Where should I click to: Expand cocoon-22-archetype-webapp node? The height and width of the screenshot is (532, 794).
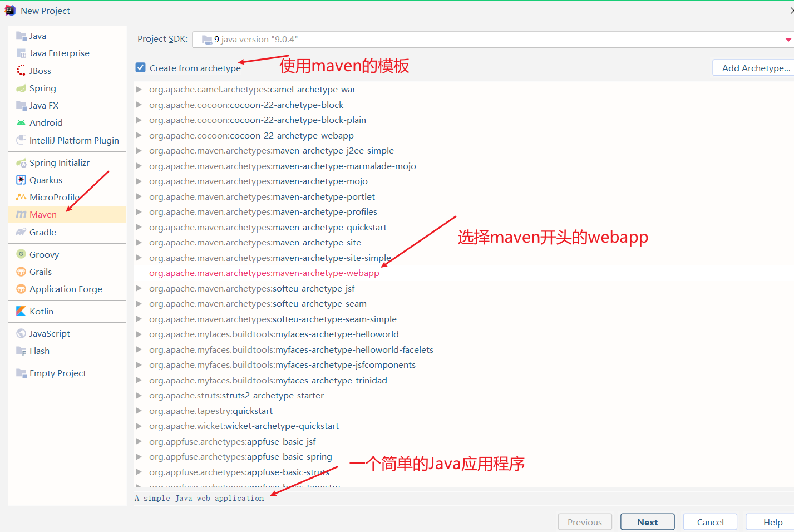point(139,135)
